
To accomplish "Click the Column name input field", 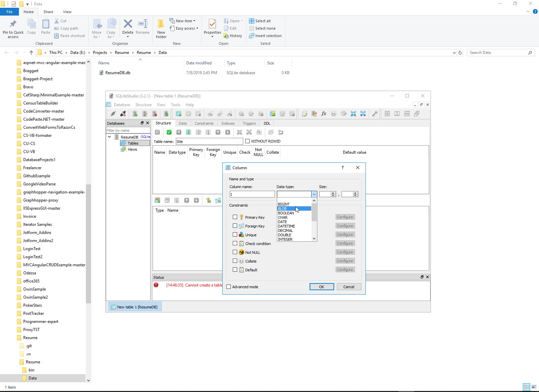I will point(252,194).
